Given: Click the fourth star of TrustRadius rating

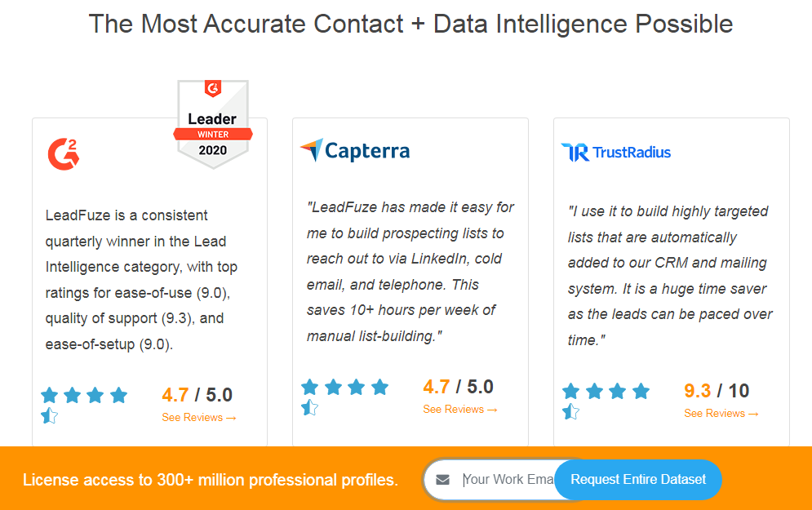Looking at the screenshot, I should click(x=641, y=391).
